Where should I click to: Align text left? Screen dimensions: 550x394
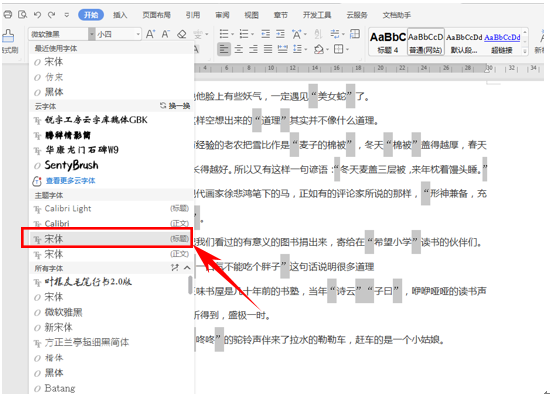[x=223, y=49]
